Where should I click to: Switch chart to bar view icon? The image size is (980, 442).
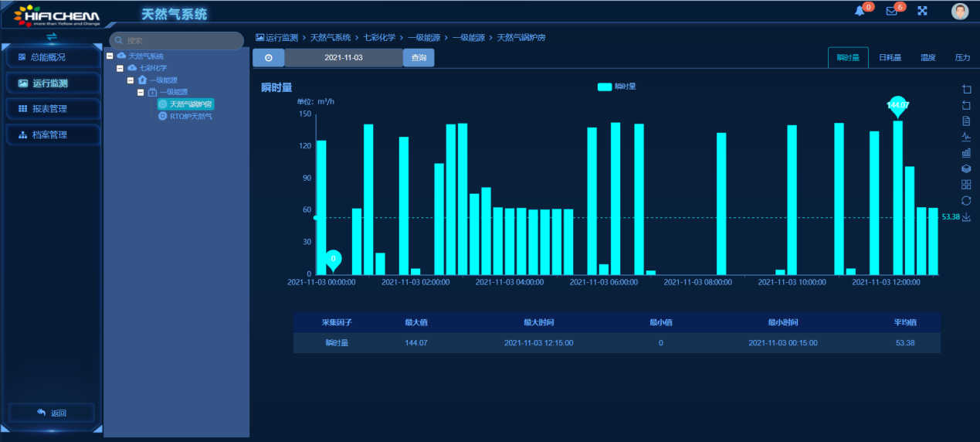pos(965,153)
